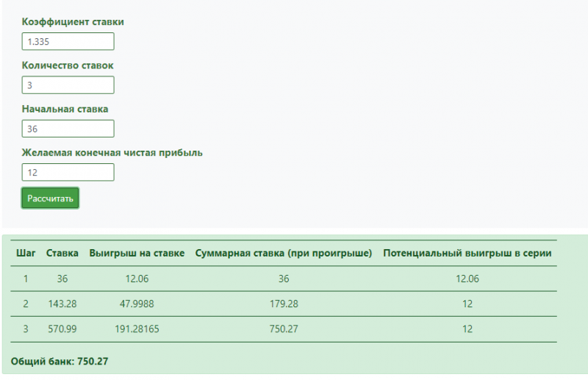Click the Начальная ставка label
The image size is (588, 380).
65,109
